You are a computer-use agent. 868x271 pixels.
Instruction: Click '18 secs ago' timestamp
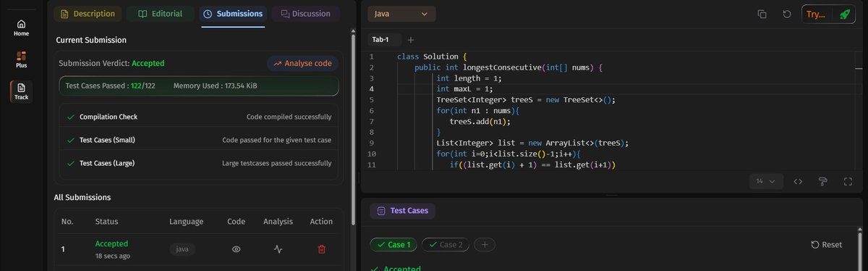(x=113, y=256)
